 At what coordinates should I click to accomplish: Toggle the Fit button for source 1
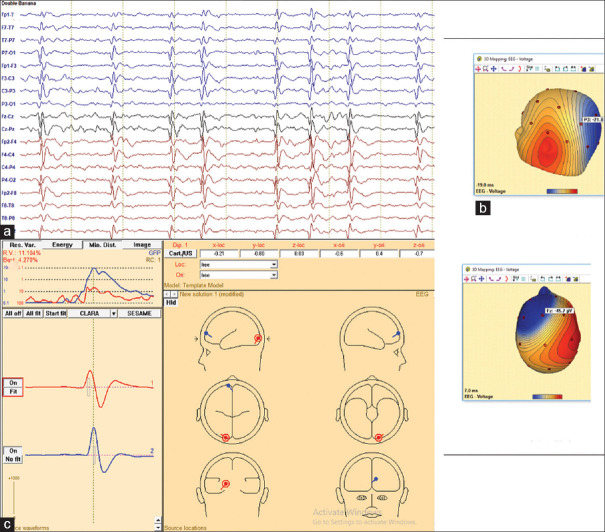14,391
